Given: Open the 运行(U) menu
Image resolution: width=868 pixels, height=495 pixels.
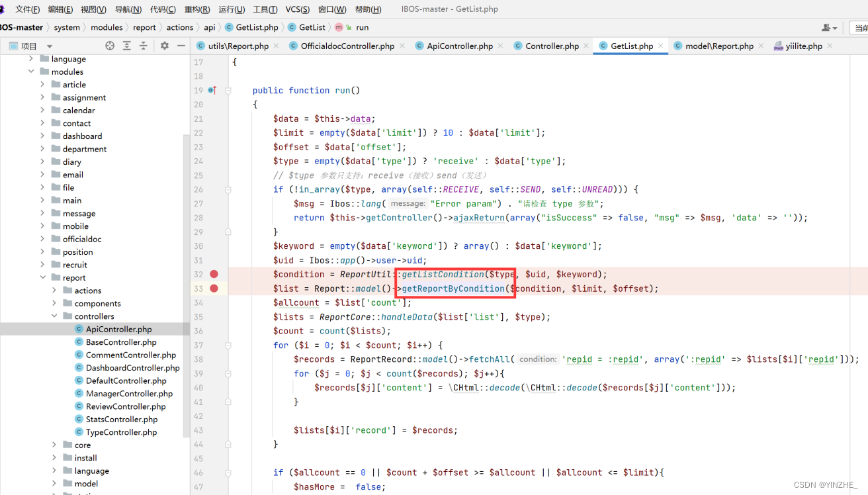Looking at the screenshot, I should tap(232, 9).
